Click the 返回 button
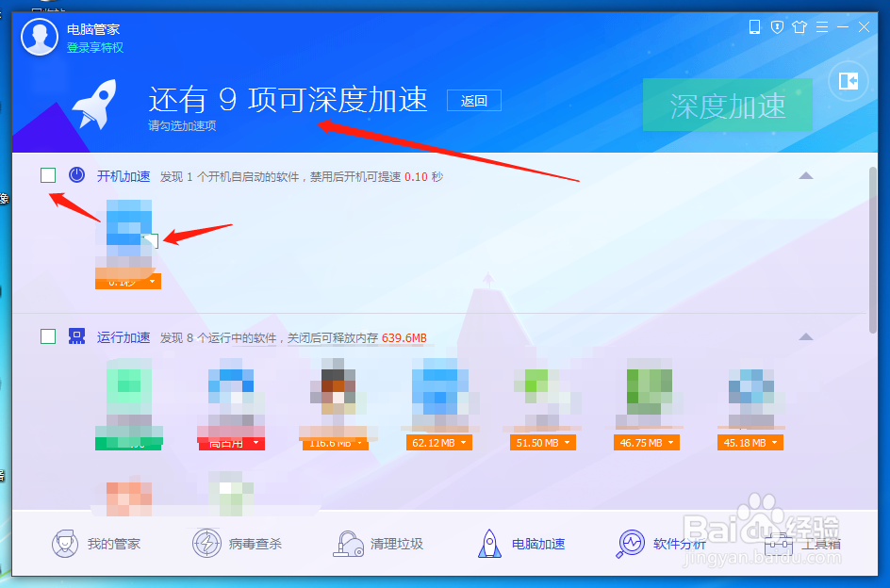 tap(473, 101)
